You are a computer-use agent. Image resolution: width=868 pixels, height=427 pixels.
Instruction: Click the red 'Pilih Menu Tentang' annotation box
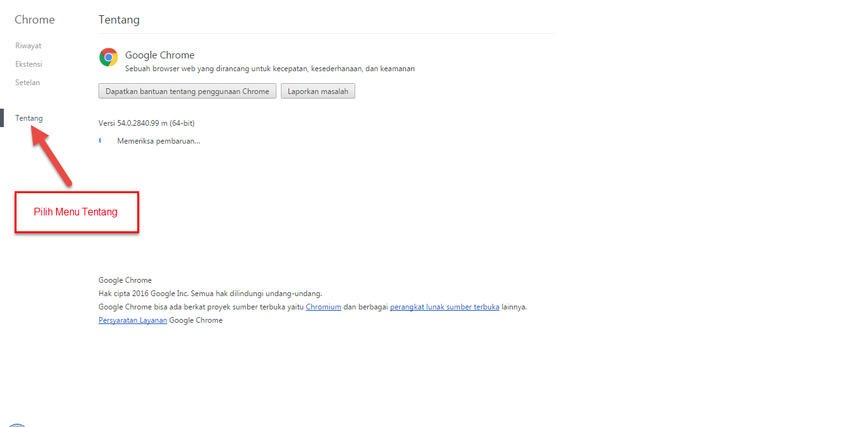(76, 212)
